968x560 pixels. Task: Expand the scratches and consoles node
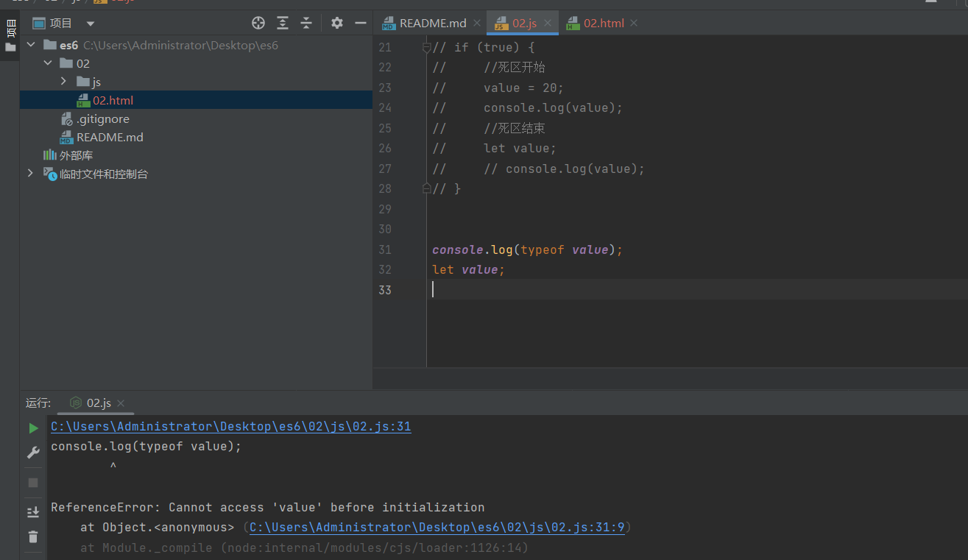tap(30, 174)
